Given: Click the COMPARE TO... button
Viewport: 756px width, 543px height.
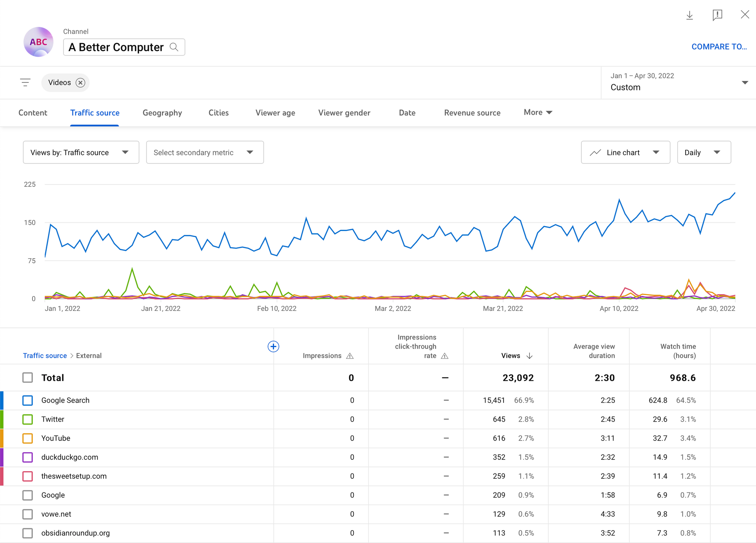Looking at the screenshot, I should [719, 47].
